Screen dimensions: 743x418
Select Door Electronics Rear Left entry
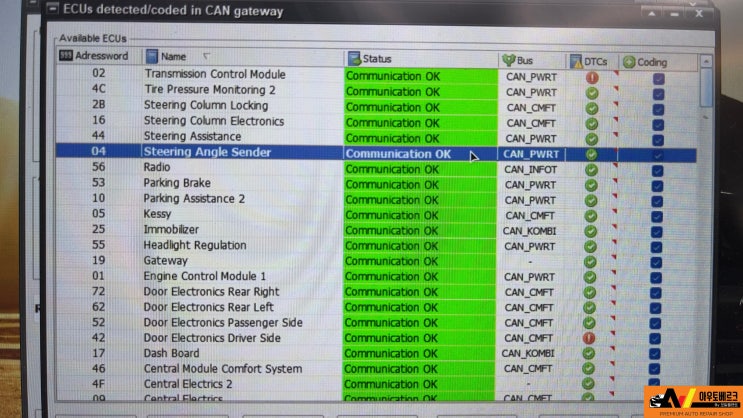[x=208, y=307]
